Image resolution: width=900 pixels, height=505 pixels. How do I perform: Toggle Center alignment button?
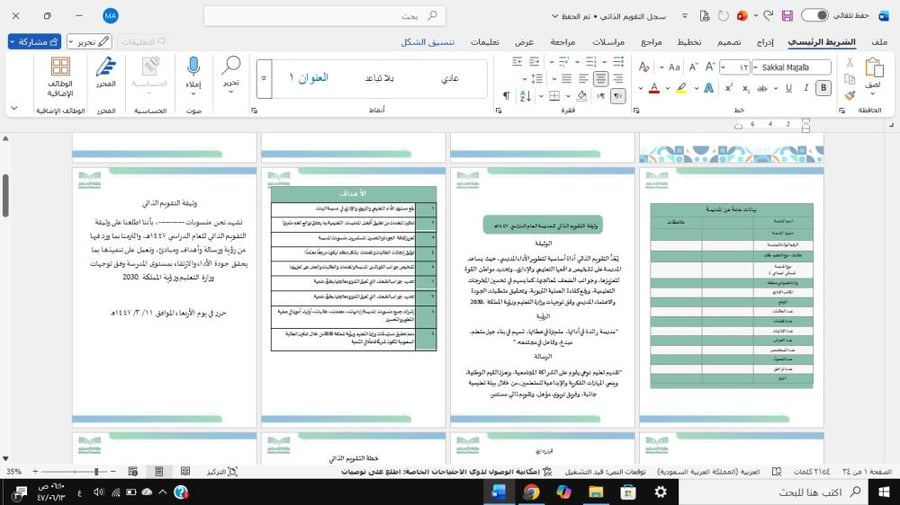coord(600,79)
